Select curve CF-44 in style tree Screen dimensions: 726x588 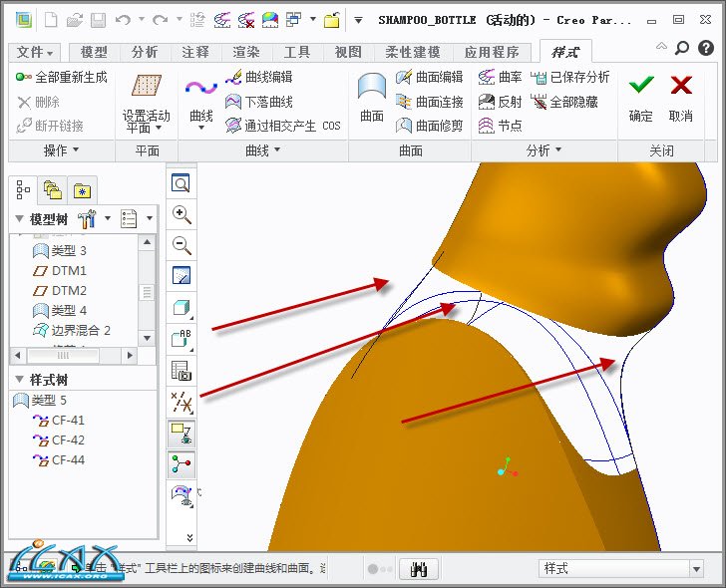point(59,459)
